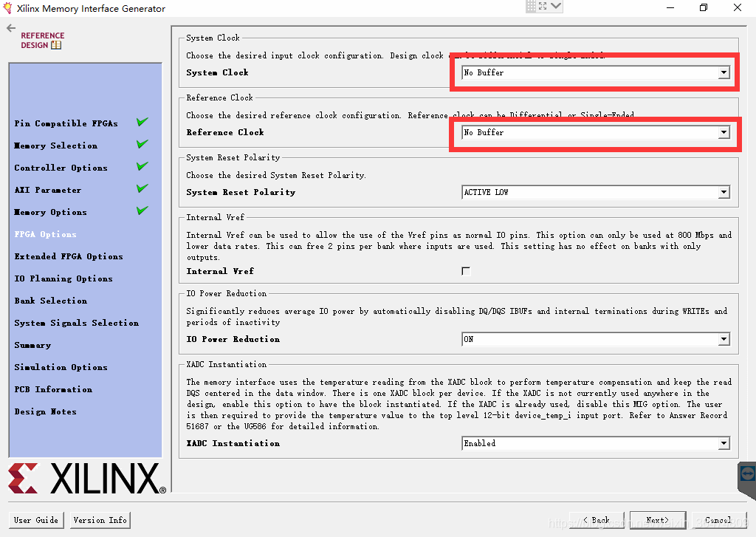Click the System Reset Polarity bold label
This screenshot has height=537, width=756.
[241, 192]
